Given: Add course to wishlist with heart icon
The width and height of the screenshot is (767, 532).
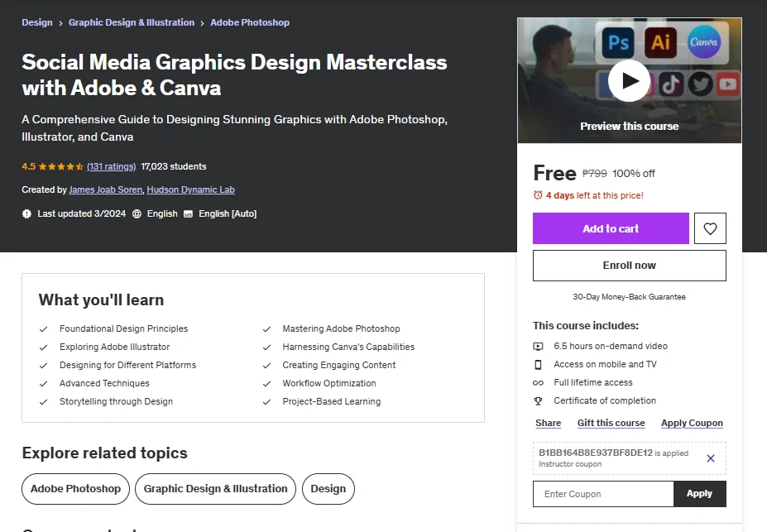Looking at the screenshot, I should point(710,228).
